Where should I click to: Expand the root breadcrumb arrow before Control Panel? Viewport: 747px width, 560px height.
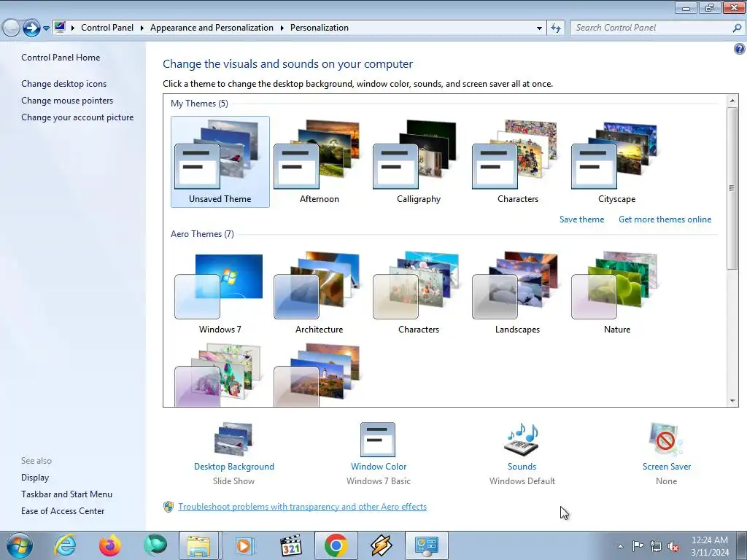(x=73, y=28)
